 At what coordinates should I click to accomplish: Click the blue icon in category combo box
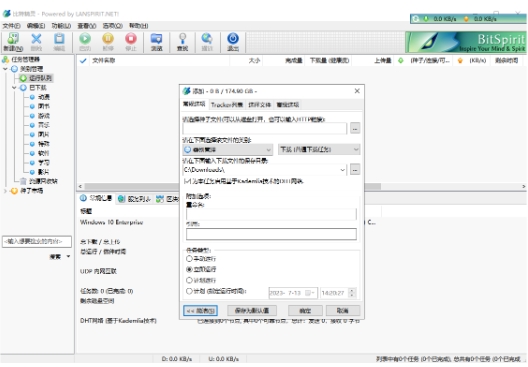pyautogui.click(x=188, y=149)
